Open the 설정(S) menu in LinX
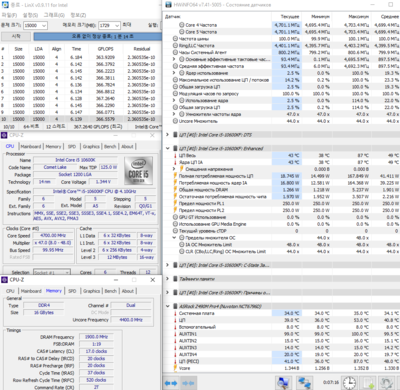Screen dimensions: 400x390 pyautogui.click(x=30, y=15)
